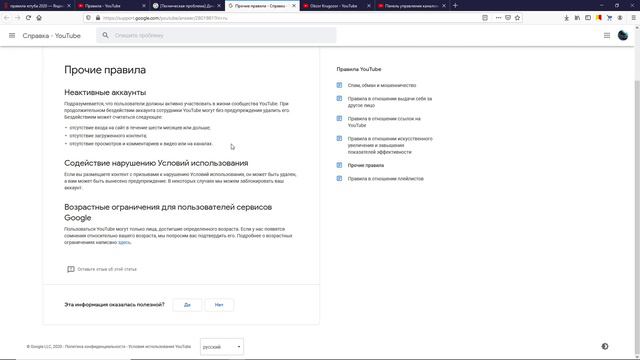Open Google account avatar
Image resolution: width=640 pixels, height=360 pixels.
point(623,36)
